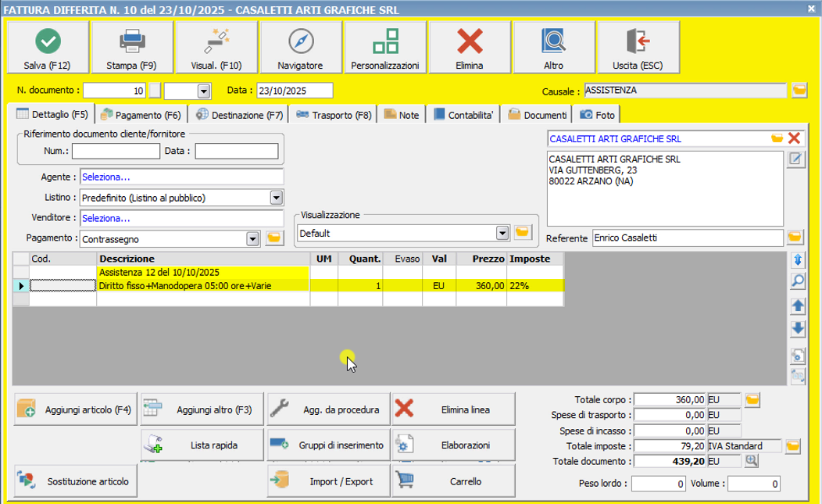Open Personalizzazioni settings
Viewport: 822px width, 504px height.
[385, 47]
